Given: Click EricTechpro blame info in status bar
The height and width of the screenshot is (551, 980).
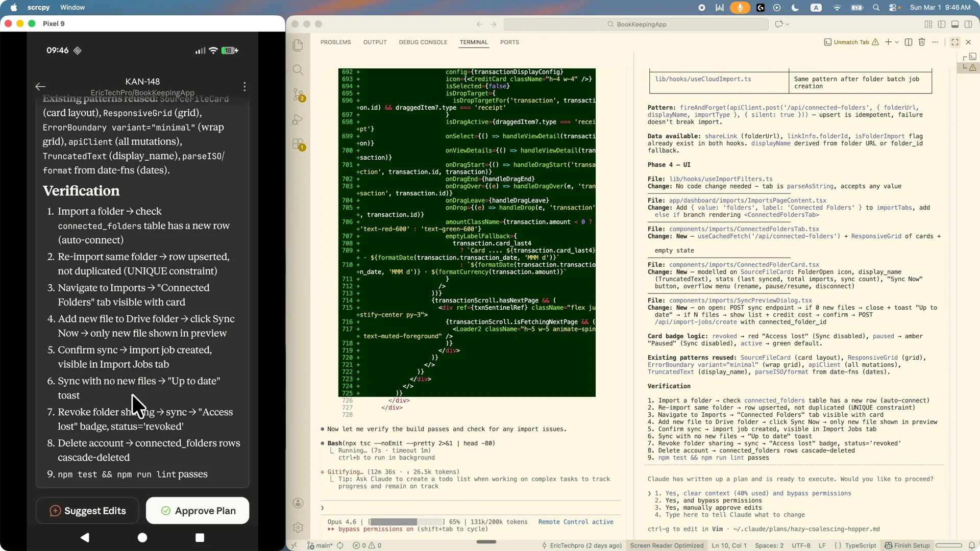Looking at the screenshot, I should click(x=582, y=545).
